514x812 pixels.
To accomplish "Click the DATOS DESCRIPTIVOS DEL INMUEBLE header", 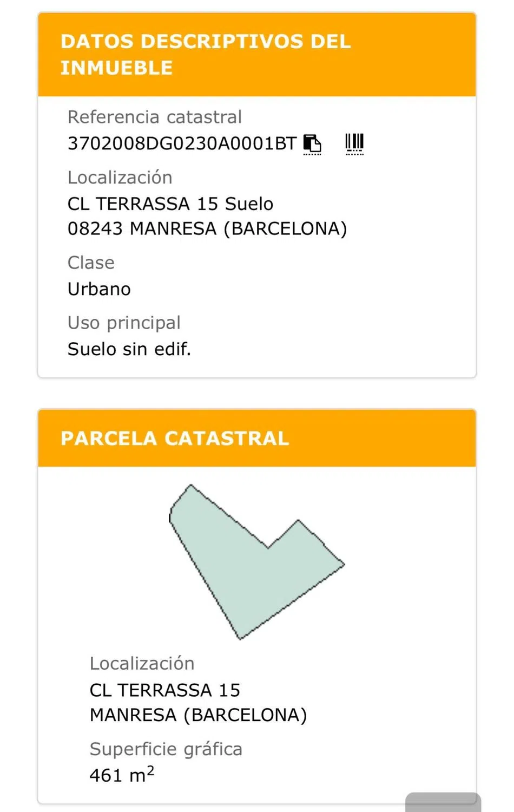I will click(206, 55).
